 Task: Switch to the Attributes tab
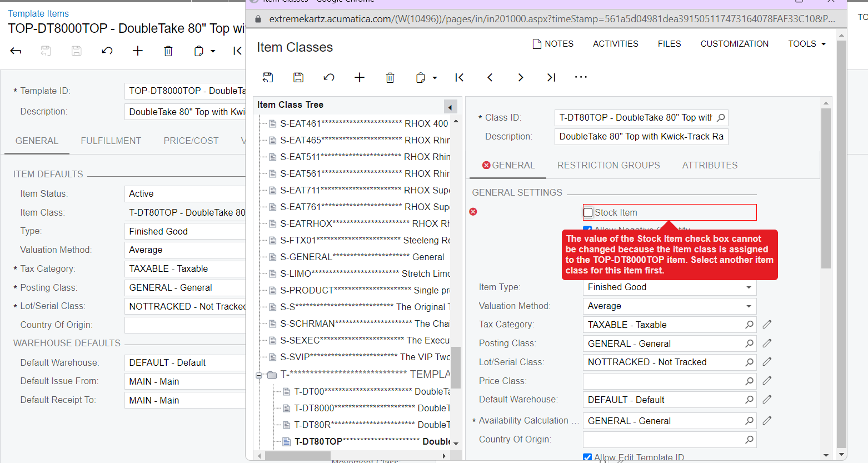710,165
